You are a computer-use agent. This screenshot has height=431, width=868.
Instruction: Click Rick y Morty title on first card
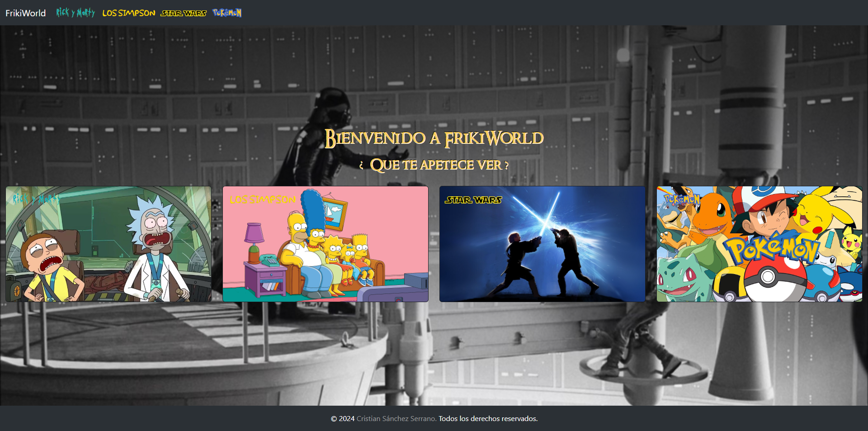click(x=36, y=199)
